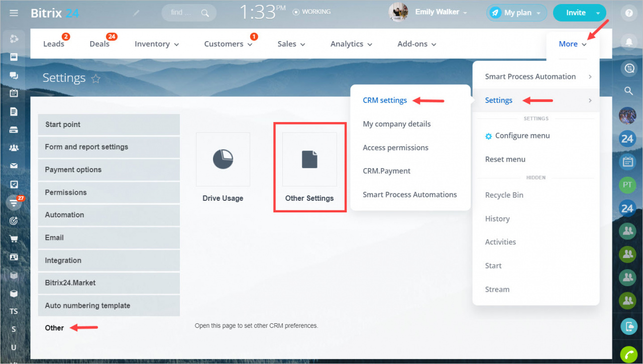The width and height of the screenshot is (643, 364).
Task: Expand the Smart Process Automation submenu
Action: pos(536,77)
